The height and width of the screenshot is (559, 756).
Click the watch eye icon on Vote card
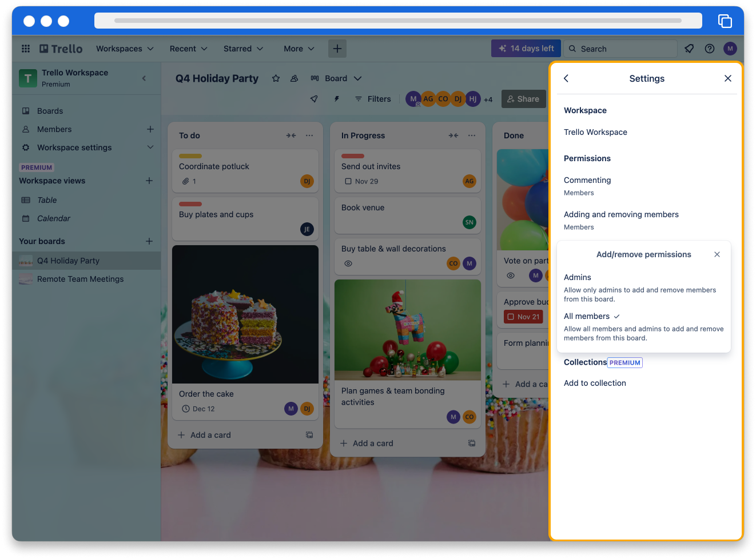511,275
